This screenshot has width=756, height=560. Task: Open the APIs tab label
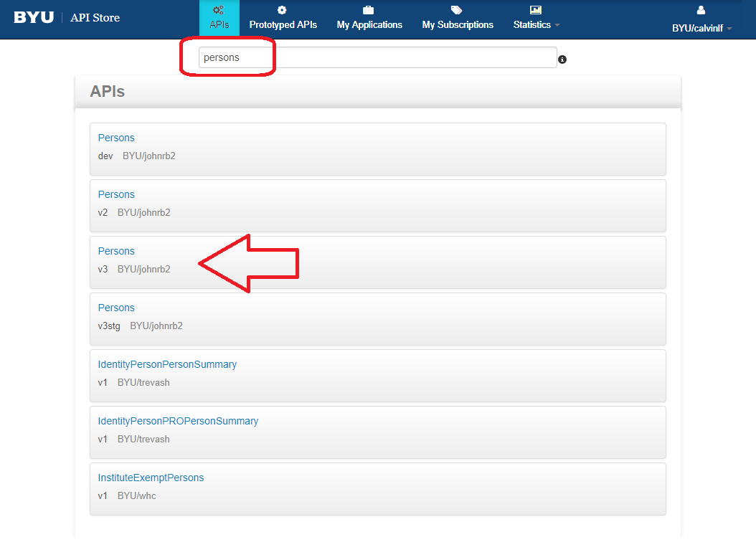click(219, 24)
